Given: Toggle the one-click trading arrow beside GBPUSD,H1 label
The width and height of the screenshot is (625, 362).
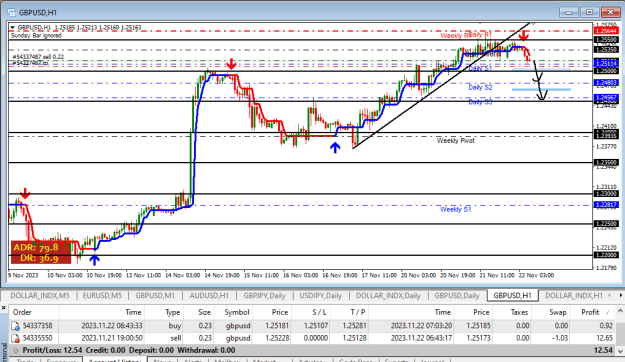Looking at the screenshot, I should [13, 28].
